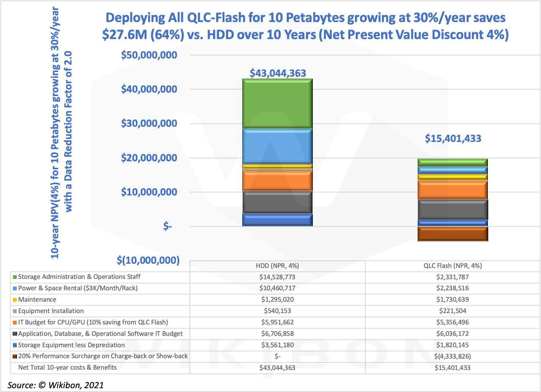Select the HDD (NPR, 4%) column header
The height and width of the screenshot is (392, 541).
[x=277, y=266]
